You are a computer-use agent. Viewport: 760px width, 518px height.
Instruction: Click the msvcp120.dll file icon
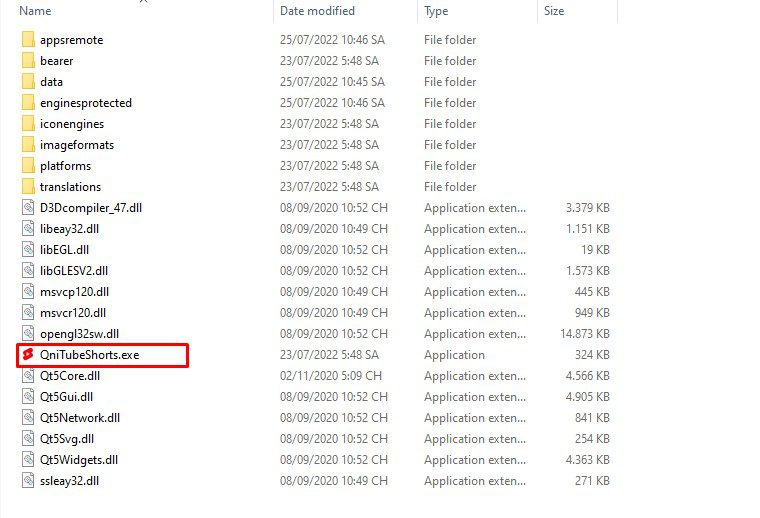(28, 292)
